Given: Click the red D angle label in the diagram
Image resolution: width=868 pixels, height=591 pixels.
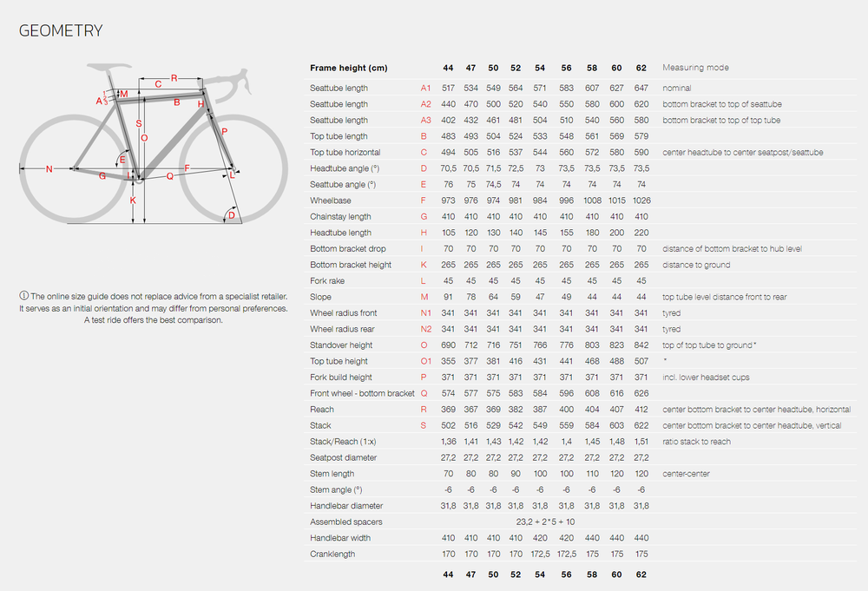Looking at the screenshot, I should pyautogui.click(x=231, y=215).
